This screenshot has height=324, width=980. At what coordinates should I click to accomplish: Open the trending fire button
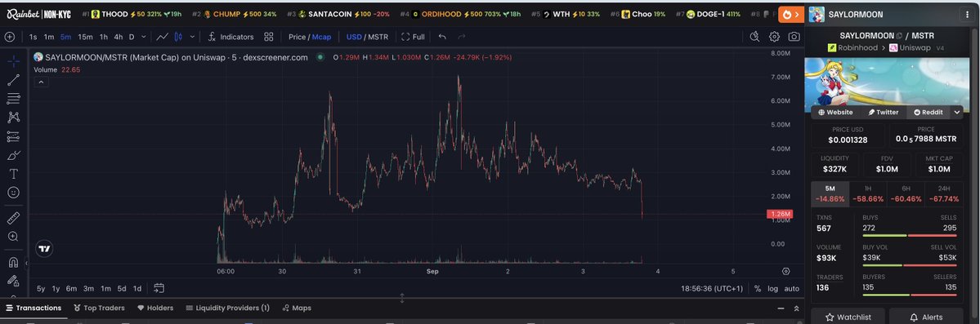point(790,14)
